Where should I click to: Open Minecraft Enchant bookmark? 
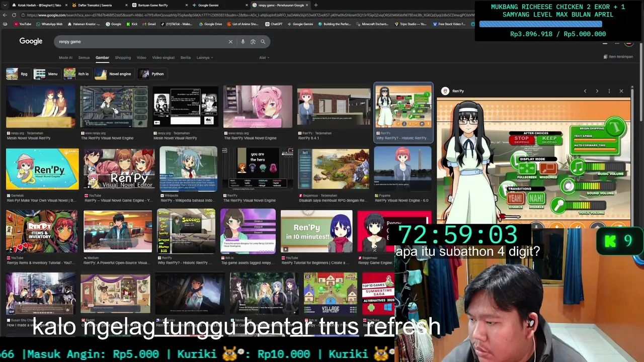(373, 24)
